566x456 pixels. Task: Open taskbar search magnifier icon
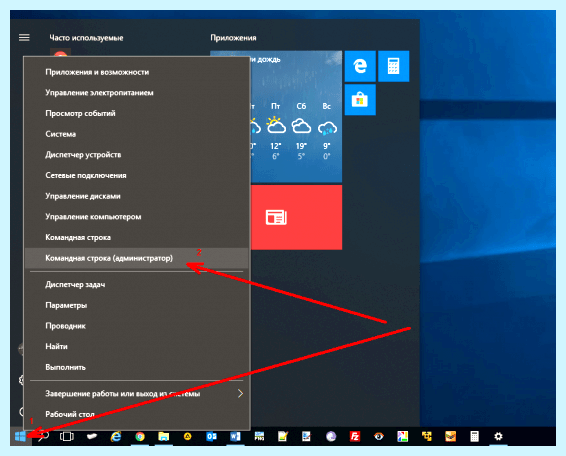[x=44, y=437]
